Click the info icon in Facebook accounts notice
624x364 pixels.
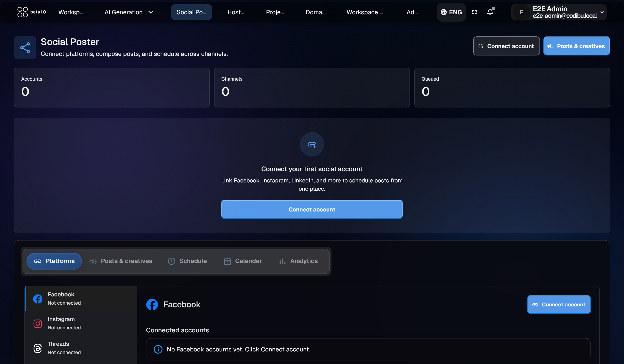(158, 349)
